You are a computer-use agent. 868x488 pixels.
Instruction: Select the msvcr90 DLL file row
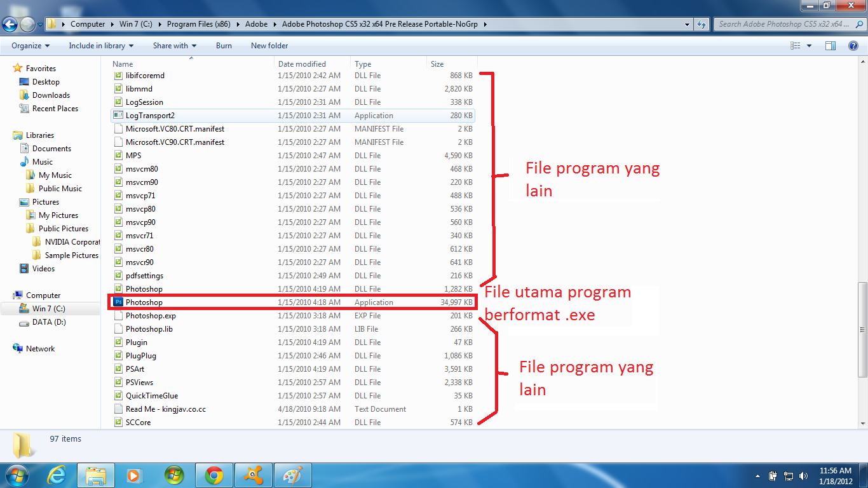click(292, 262)
